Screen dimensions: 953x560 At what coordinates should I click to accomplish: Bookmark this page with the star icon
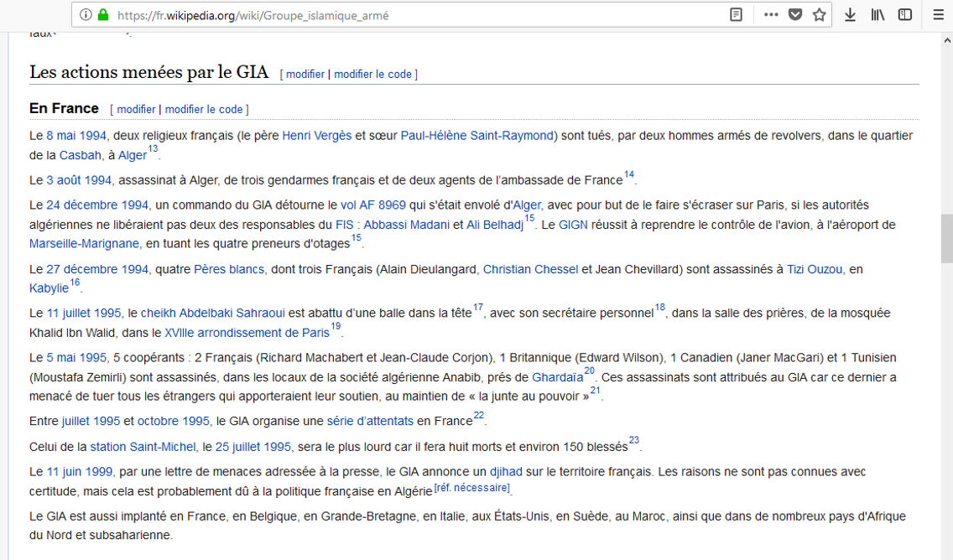[820, 14]
